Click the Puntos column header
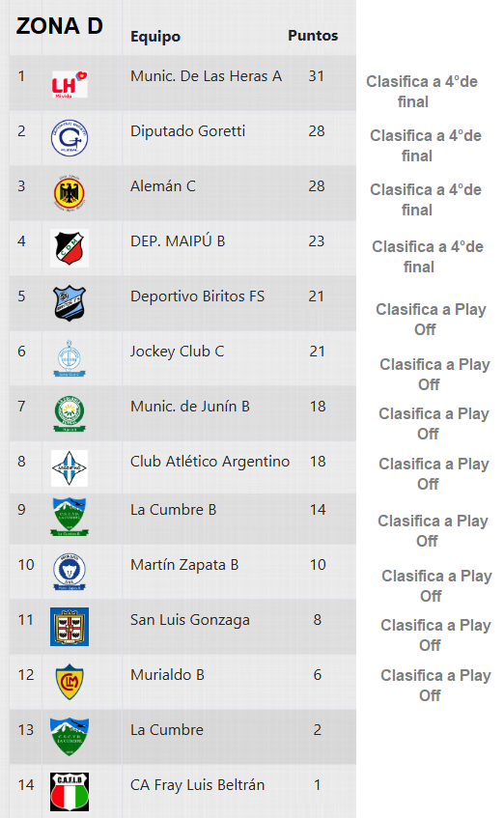Image resolution: width=504 pixels, height=818 pixels. tap(313, 36)
